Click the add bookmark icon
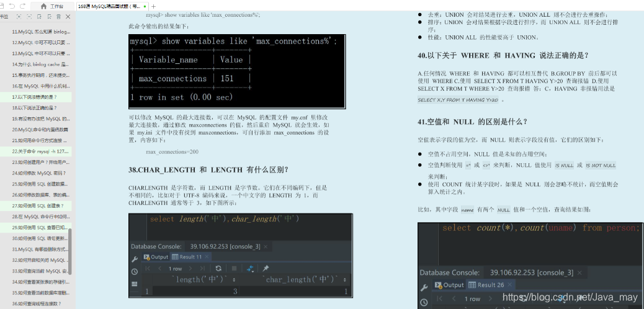 point(40,16)
